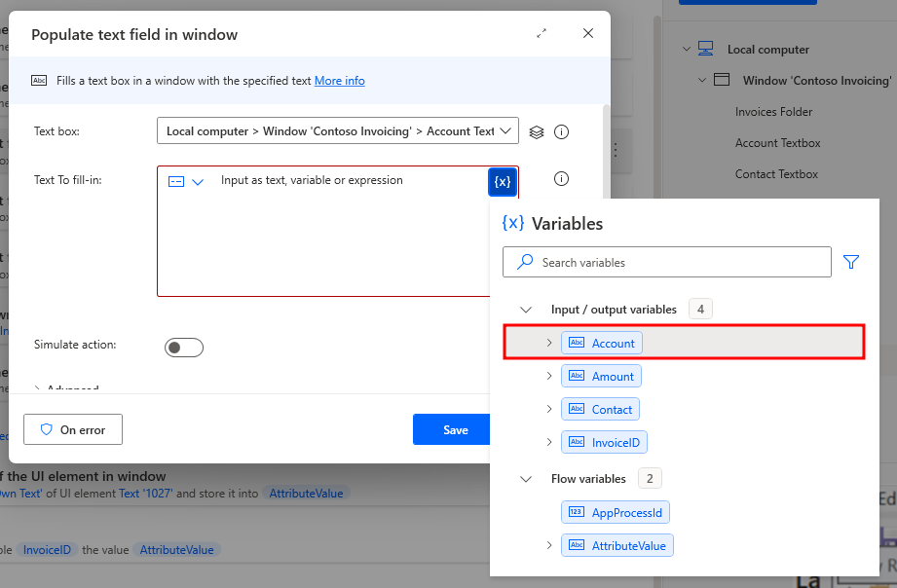Viewport: 897px width, 588px height.
Task: Collapse the Window 'Contoso Invoicing' tree node
Action: (701, 80)
